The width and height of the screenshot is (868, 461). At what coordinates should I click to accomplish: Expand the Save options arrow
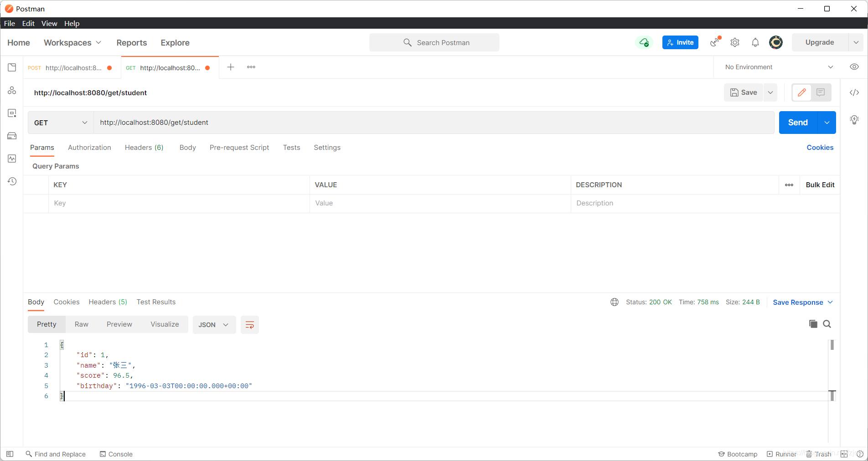pyautogui.click(x=770, y=92)
